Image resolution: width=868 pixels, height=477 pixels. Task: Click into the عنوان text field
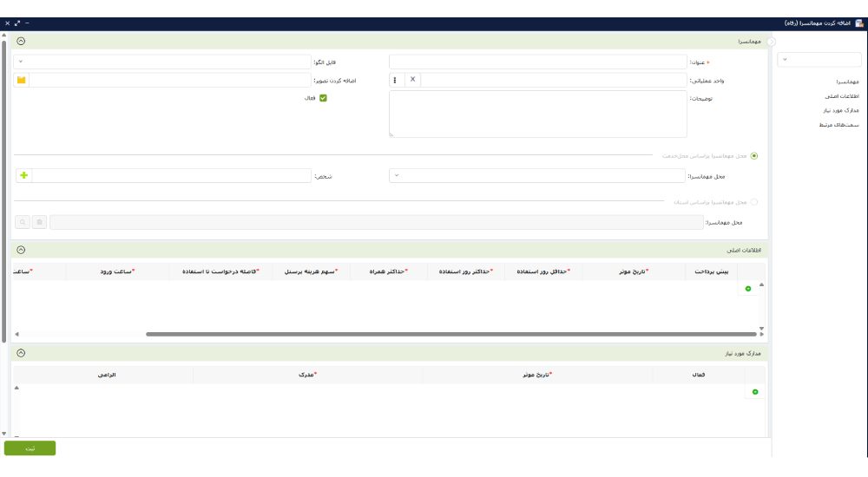[537, 62]
